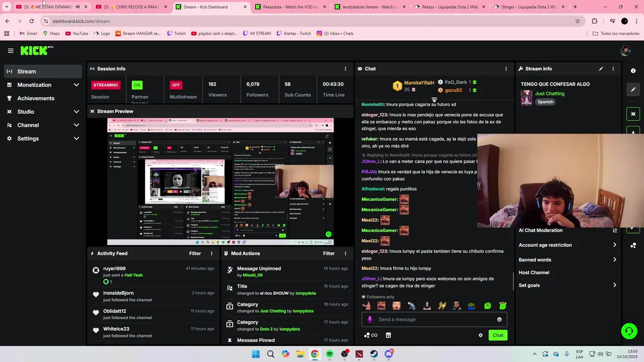
Task: Open Chrome extensions puzzle icon
Action: coord(594,21)
